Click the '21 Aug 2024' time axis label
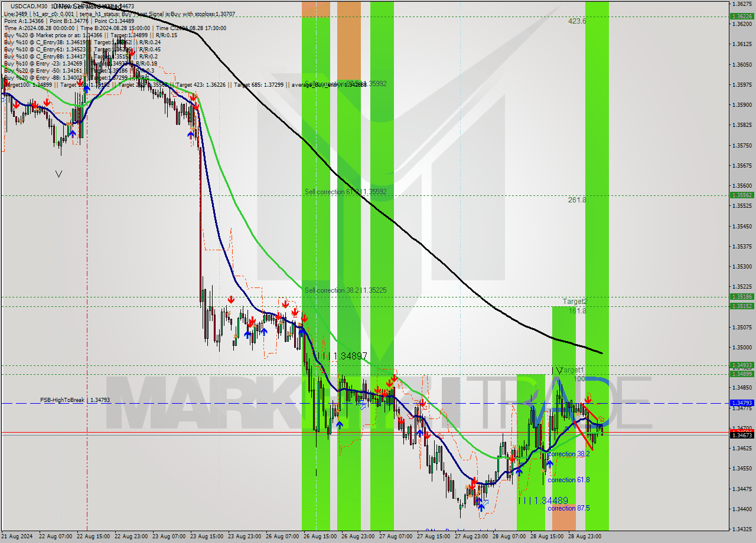The height and width of the screenshot is (543, 756). click(x=18, y=537)
